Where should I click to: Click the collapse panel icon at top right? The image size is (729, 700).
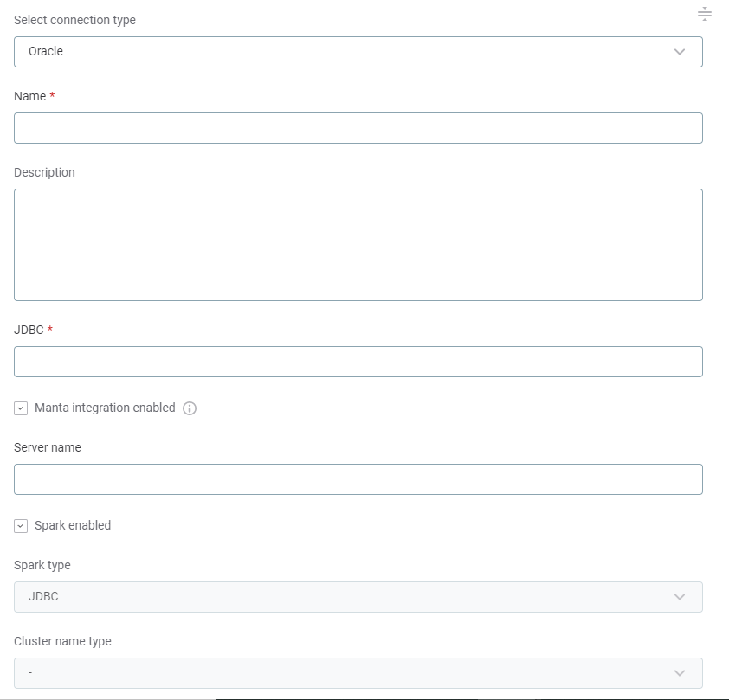(x=705, y=14)
